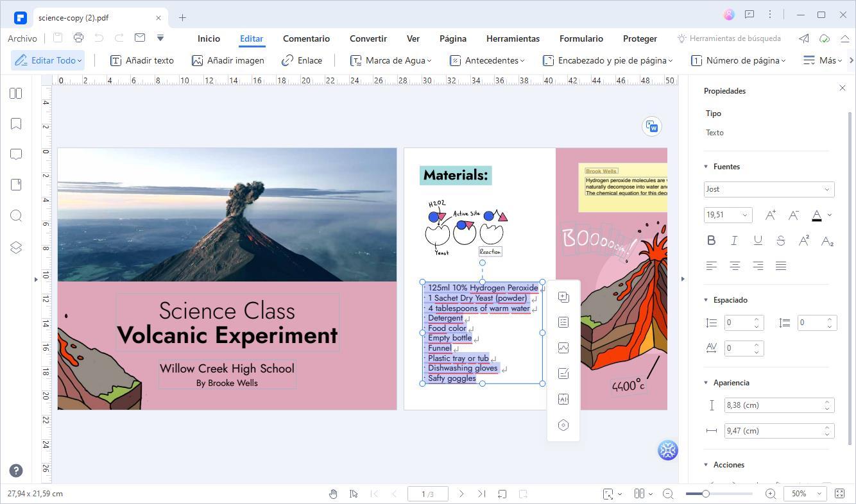
Task: Open the Jost font family dropdown
Action: pos(769,189)
